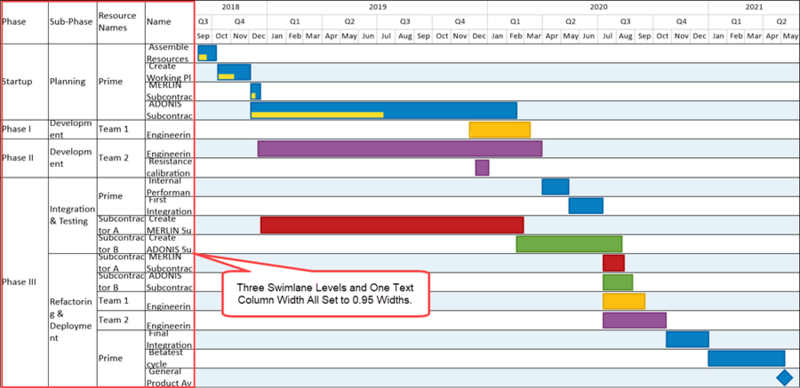This screenshot has height=388, width=800.
Task: Click "Resistance calibration" task name
Action: (169, 167)
